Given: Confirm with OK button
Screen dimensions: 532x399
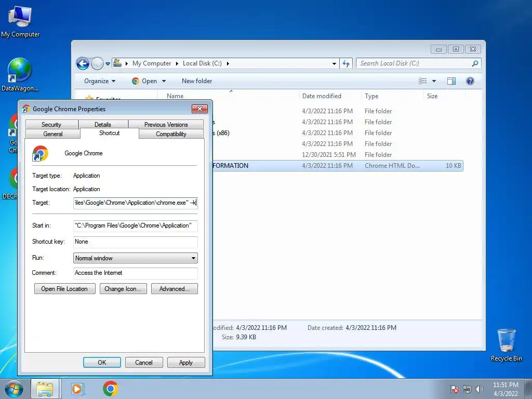Looking at the screenshot, I should point(102,362).
